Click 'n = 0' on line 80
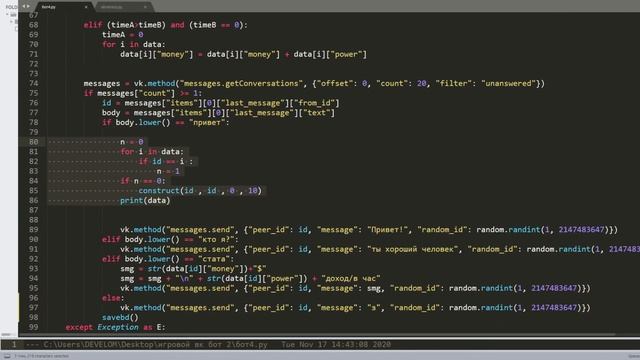Viewport: 640px width, 360px height. coord(131,142)
